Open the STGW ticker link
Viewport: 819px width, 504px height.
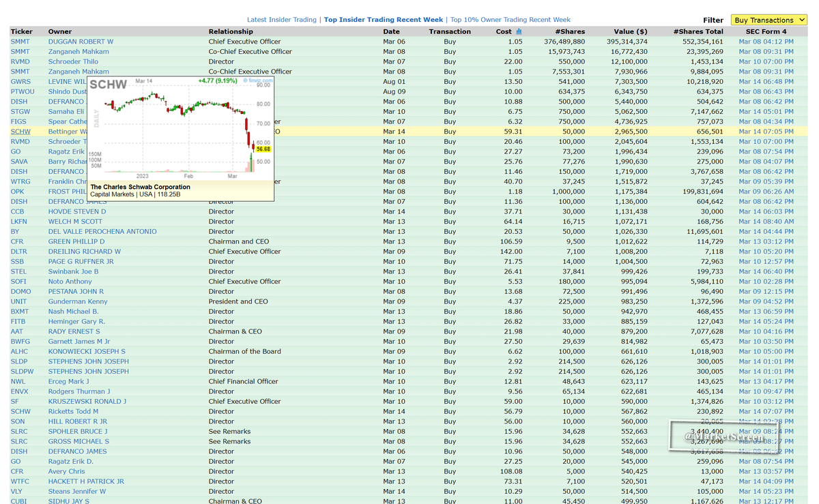tap(20, 112)
